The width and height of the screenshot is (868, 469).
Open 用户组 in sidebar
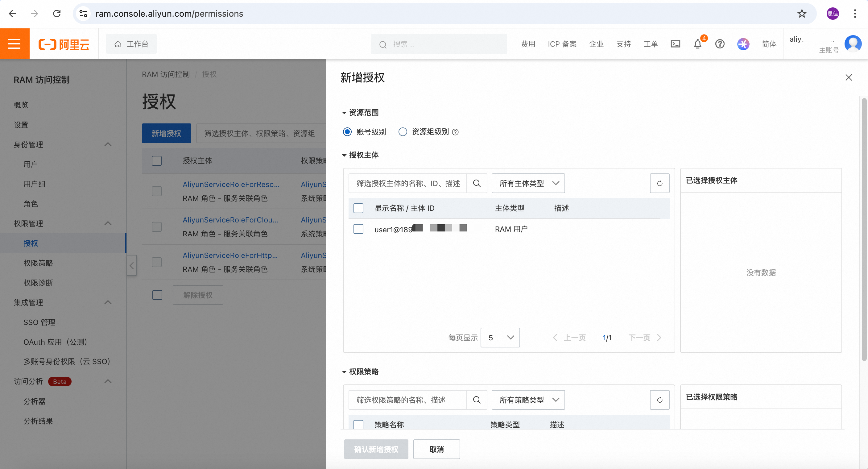(x=34, y=184)
